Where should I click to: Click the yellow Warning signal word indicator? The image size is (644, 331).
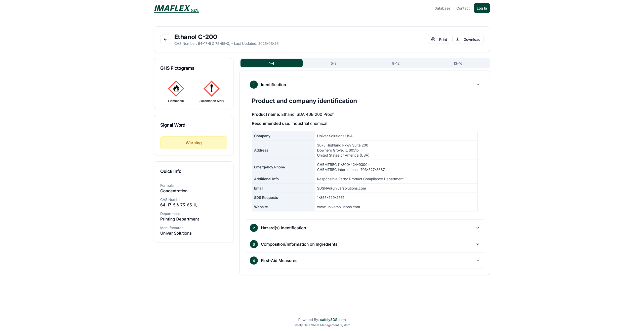(193, 142)
